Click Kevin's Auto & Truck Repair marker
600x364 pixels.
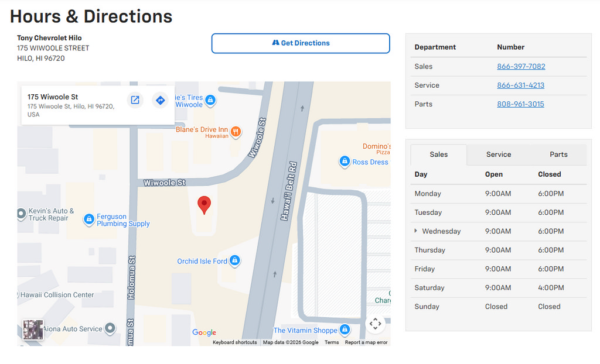(x=22, y=214)
